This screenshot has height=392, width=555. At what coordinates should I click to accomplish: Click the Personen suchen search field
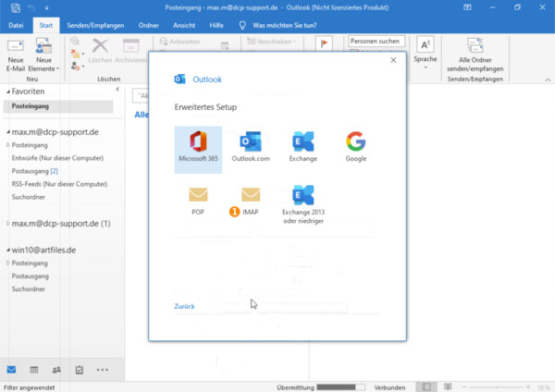[x=376, y=41]
